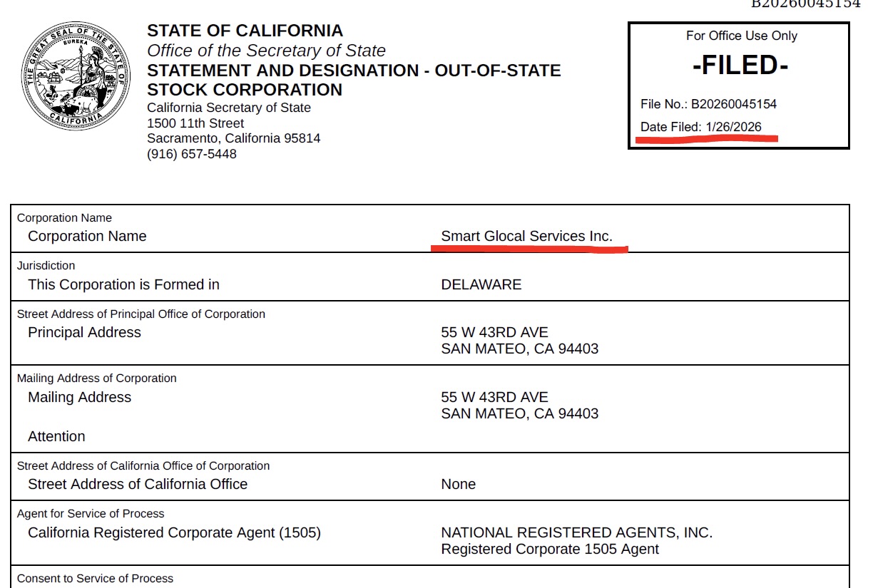Click the phone number (916) 657-5448
Screen dimensions: 873x588
[x=192, y=154]
